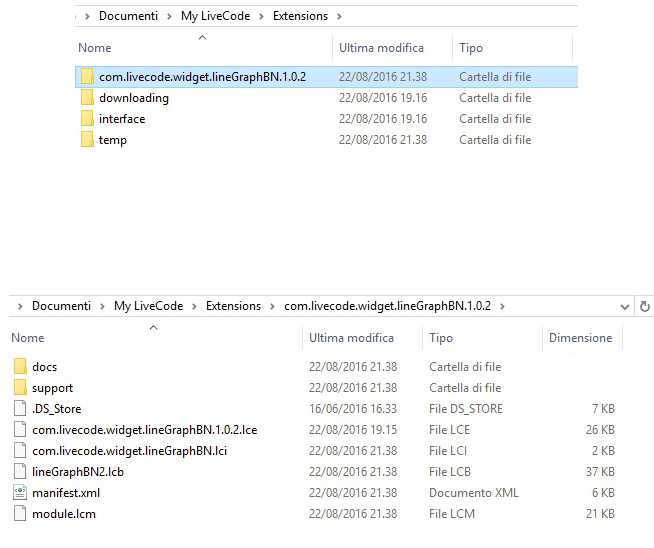Select 'com.livecode.widget.lineGraphBN.1.0.2.lce' file name
This screenshot has width=654, height=548.
click(x=145, y=430)
